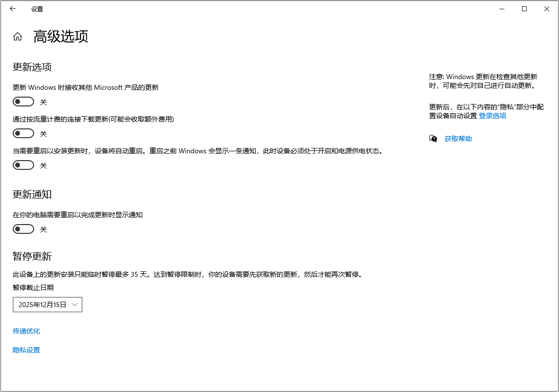Click the 更新选项 section heading
The width and height of the screenshot is (559, 392).
[x=32, y=67]
